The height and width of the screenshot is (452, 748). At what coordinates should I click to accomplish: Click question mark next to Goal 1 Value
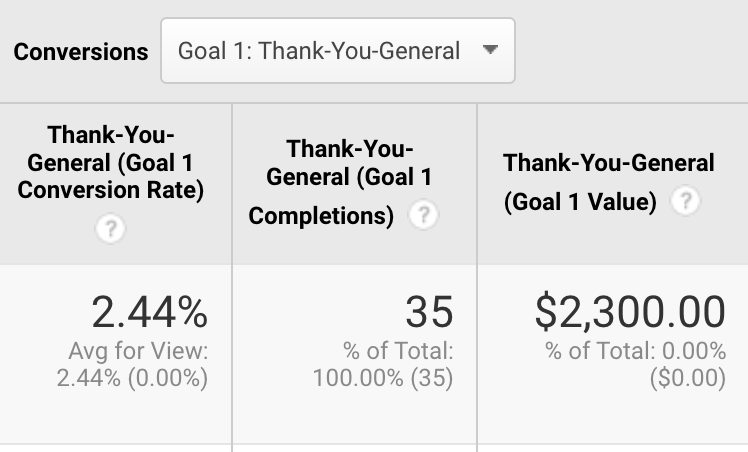pos(685,202)
